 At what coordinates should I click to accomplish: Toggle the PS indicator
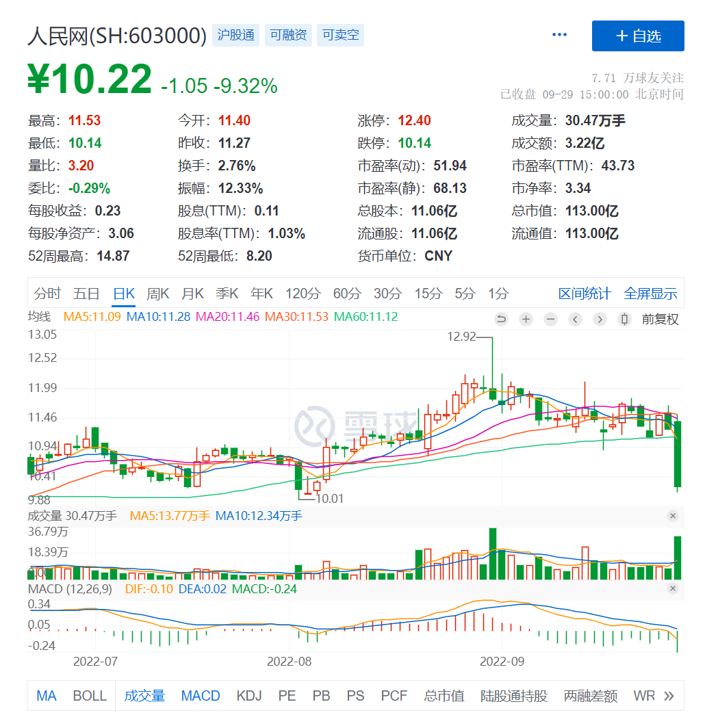[x=355, y=695]
